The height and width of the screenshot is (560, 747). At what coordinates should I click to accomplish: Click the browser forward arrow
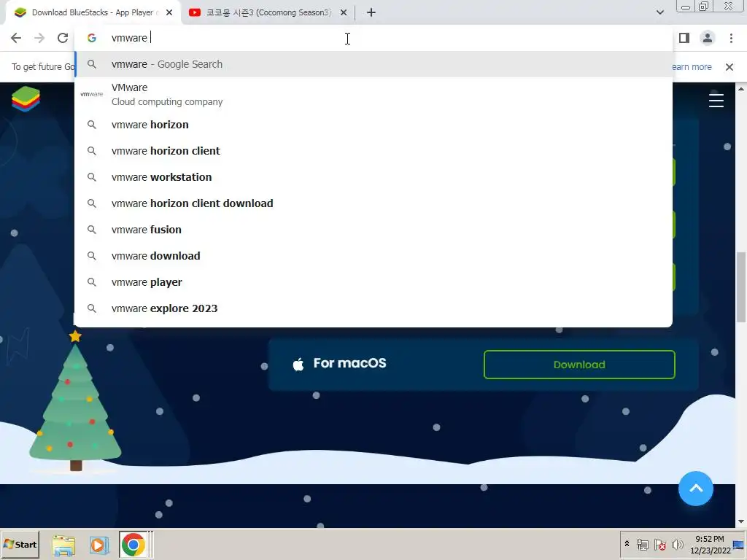(x=39, y=38)
